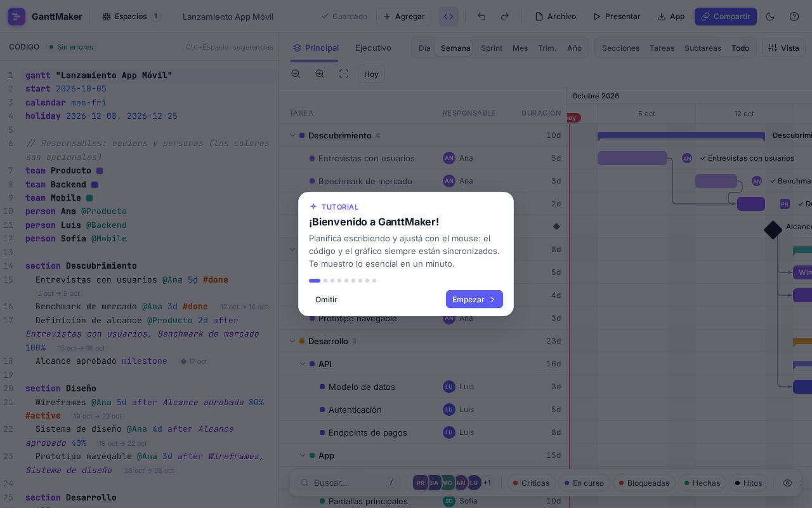Undo the last change
812x508 pixels.
pos(481,17)
